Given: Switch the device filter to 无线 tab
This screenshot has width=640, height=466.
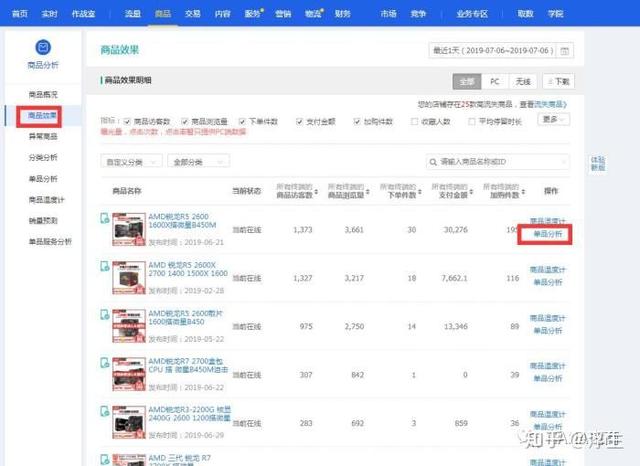Looking at the screenshot, I should pos(523,82).
